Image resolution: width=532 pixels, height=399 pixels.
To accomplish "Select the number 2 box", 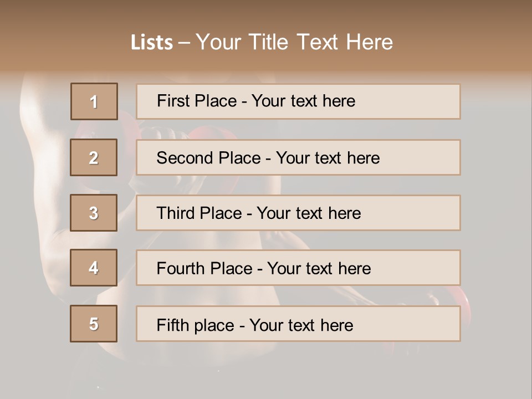I will [x=94, y=157].
